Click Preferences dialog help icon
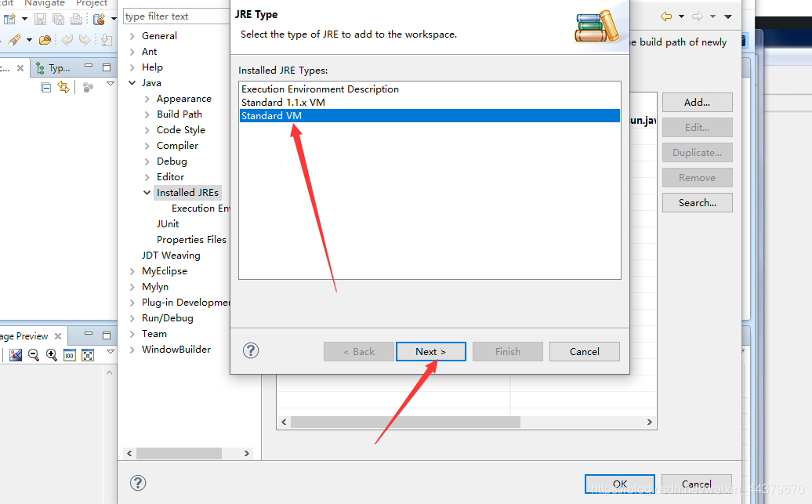 click(x=138, y=484)
